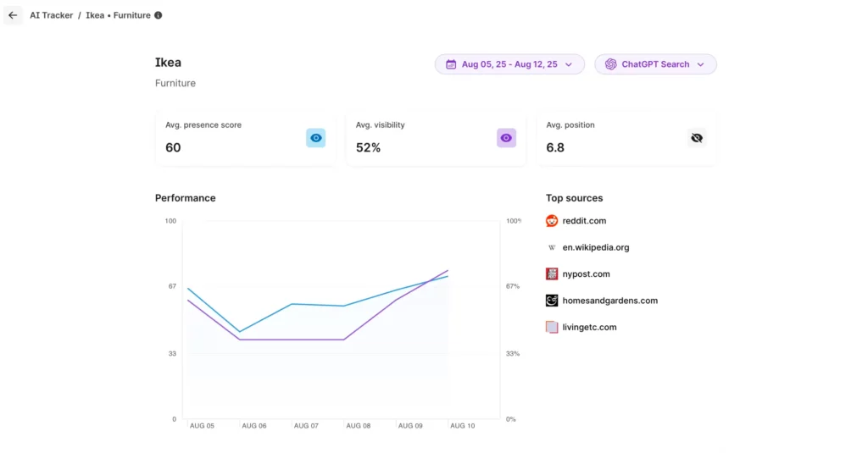Click the average position value 6.8
This screenshot has height=453, width=868.
pyautogui.click(x=555, y=147)
